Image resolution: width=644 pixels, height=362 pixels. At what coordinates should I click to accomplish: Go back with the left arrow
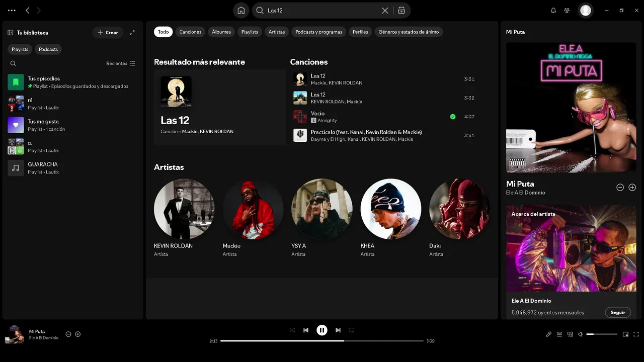(28, 10)
